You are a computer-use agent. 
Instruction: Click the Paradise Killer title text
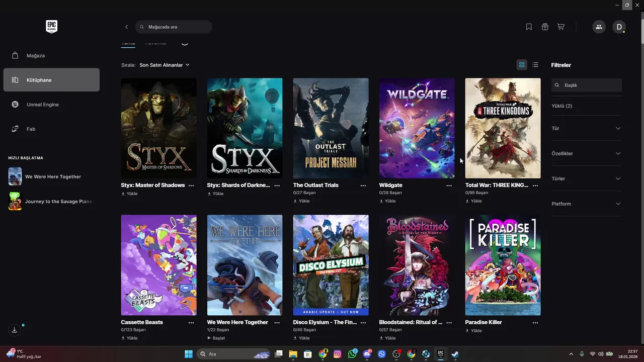click(x=484, y=322)
